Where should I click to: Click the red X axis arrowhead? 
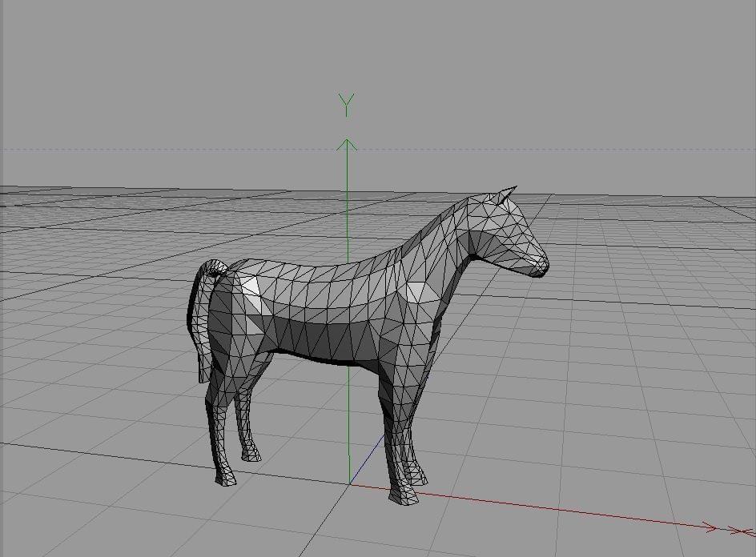(710, 527)
